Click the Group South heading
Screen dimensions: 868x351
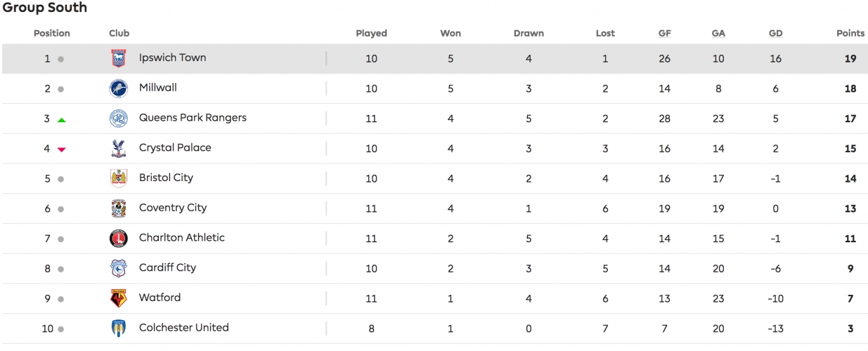45,8
